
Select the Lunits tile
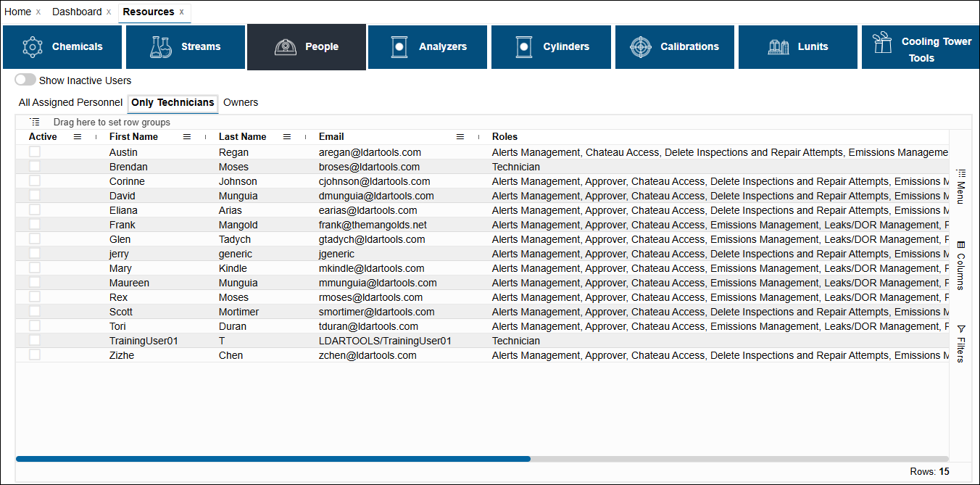pos(797,47)
